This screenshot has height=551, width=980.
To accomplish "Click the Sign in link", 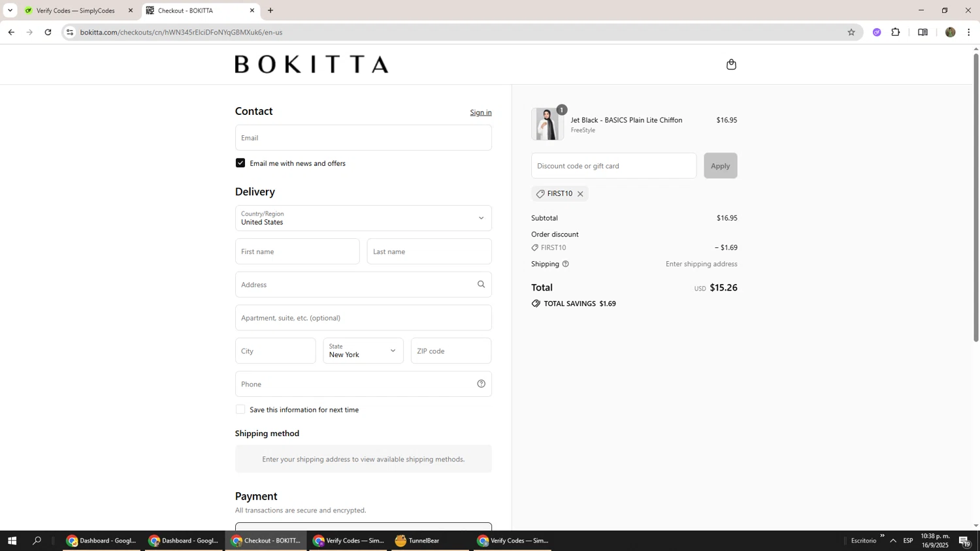I will [481, 112].
